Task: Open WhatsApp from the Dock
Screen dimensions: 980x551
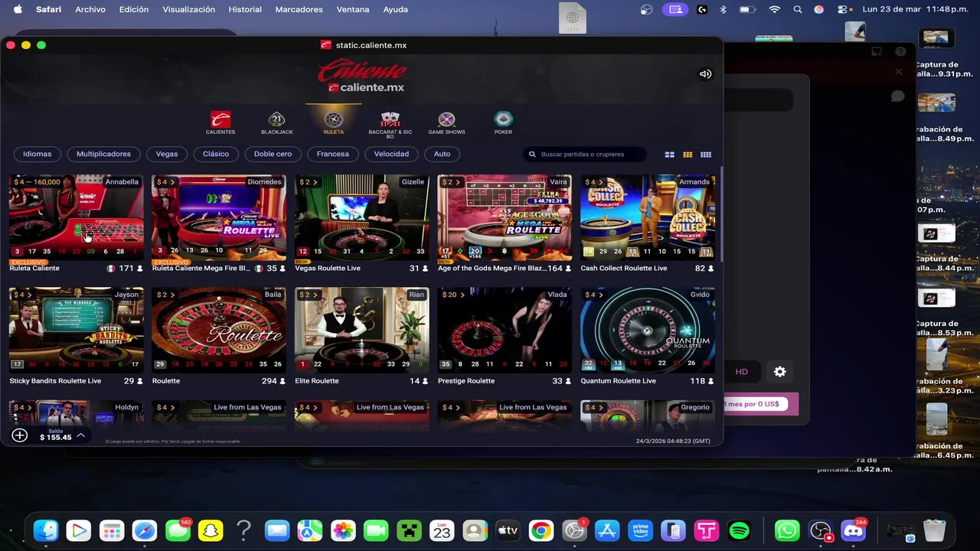Action: [787, 530]
